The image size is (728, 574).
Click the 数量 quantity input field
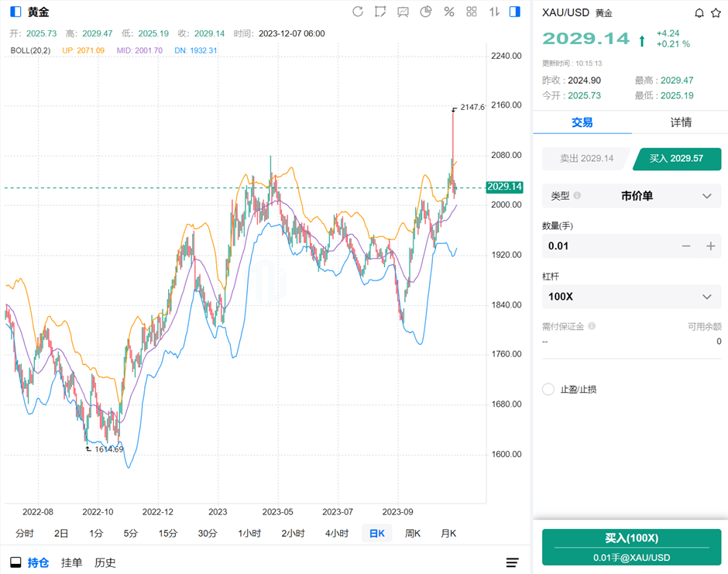coord(604,246)
